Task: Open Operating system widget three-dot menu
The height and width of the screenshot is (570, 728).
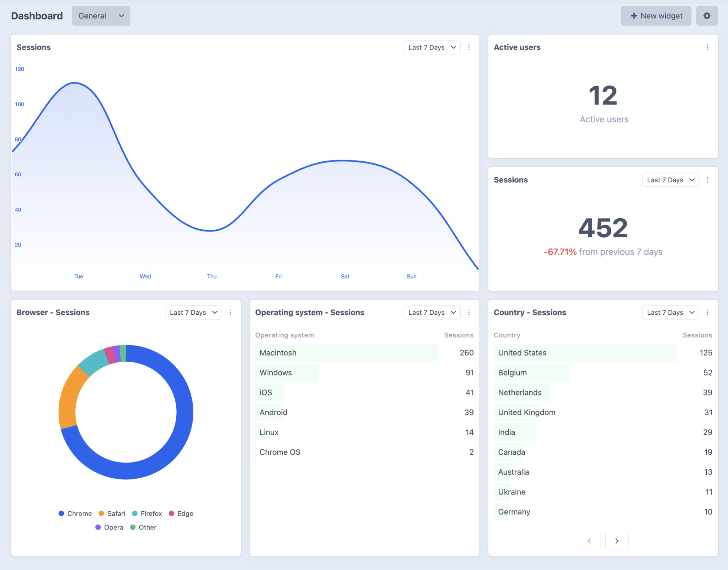Action: [469, 312]
